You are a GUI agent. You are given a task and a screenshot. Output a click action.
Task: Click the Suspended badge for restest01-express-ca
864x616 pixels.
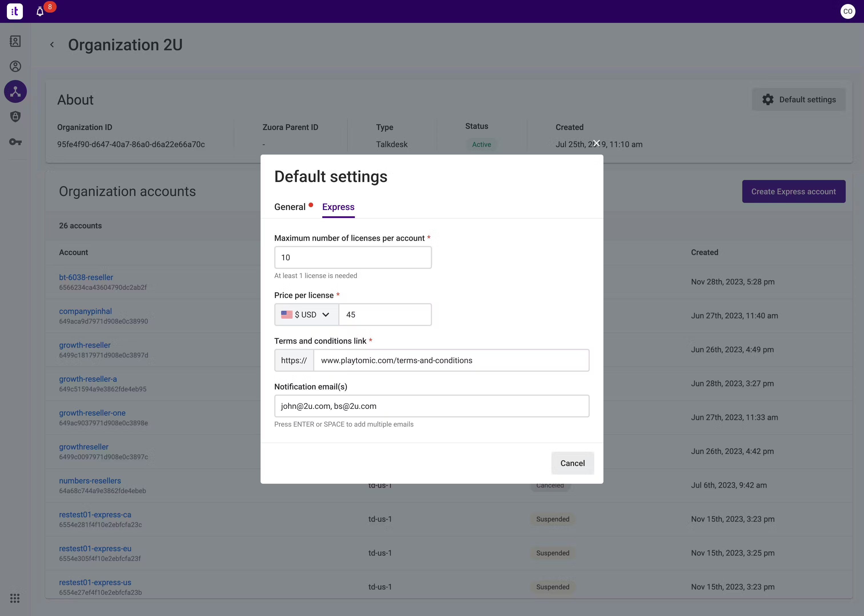click(553, 519)
